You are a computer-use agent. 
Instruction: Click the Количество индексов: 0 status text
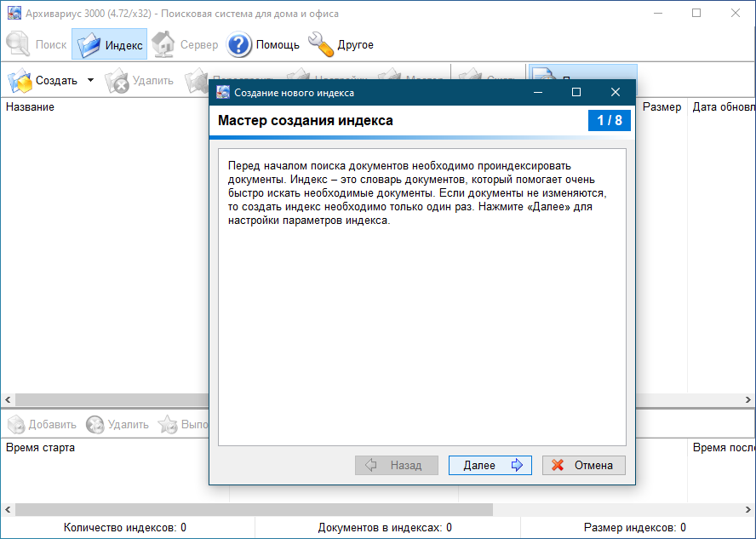coord(125,528)
